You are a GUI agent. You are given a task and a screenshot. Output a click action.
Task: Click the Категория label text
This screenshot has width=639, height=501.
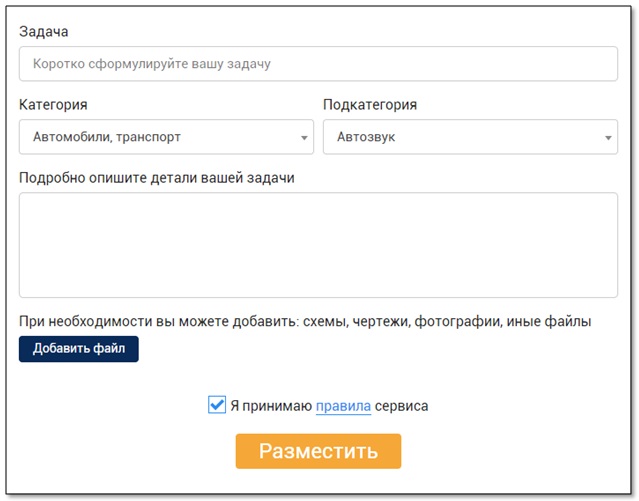[x=53, y=105]
